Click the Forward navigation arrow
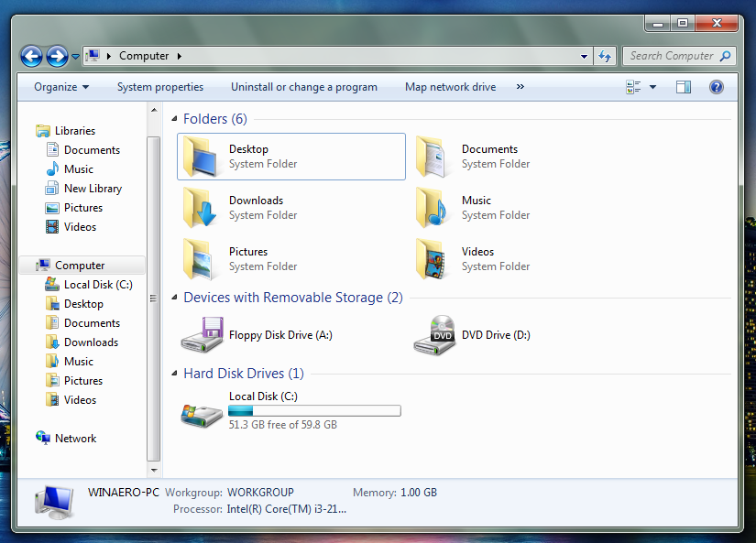 click(57, 57)
